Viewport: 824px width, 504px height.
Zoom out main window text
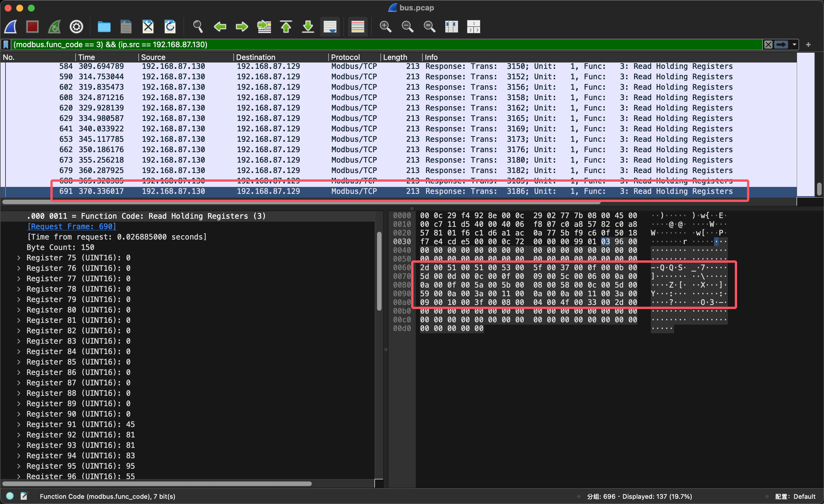tap(407, 27)
